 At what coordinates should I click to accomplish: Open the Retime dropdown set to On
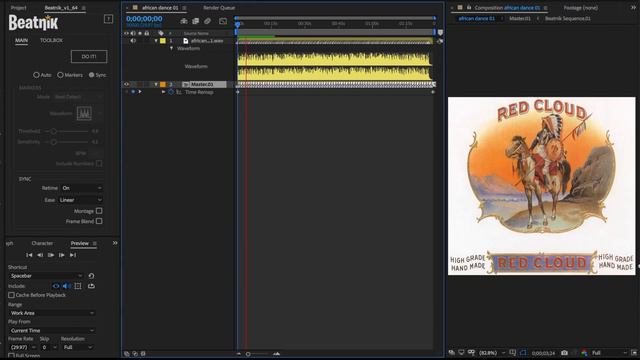[x=82, y=188]
